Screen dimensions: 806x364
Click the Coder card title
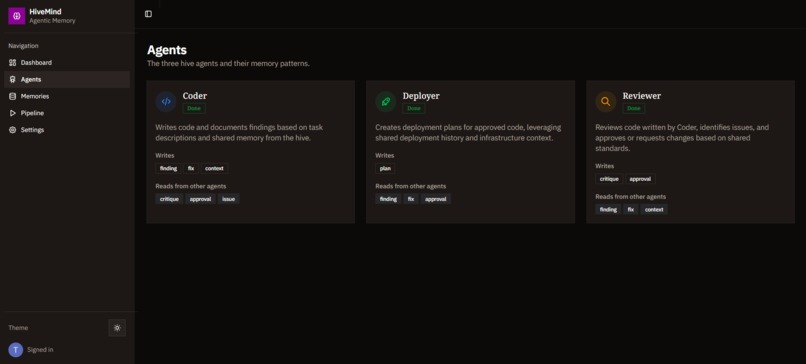pyautogui.click(x=195, y=96)
